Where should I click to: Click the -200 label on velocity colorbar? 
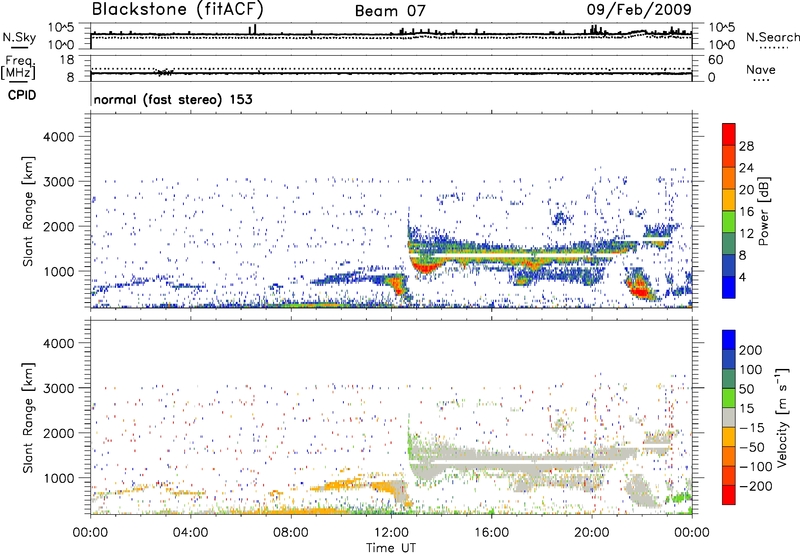(x=755, y=486)
